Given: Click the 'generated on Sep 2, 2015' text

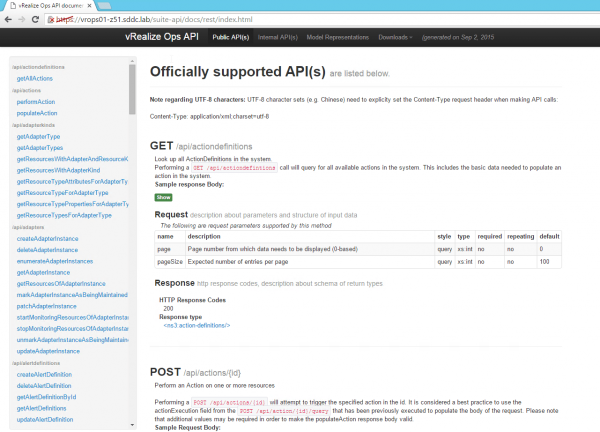Looking at the screenshot, I should pos(458,37).
